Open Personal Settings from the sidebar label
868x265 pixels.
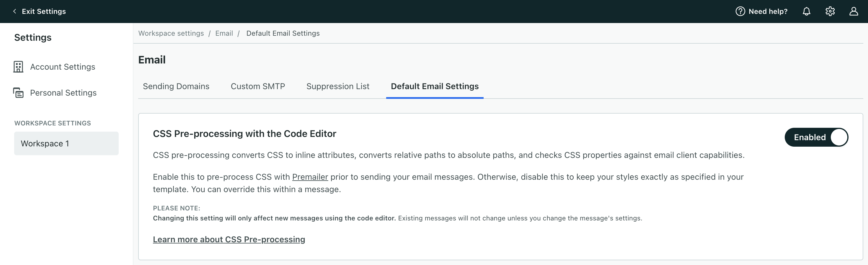(x=63, y=93)
